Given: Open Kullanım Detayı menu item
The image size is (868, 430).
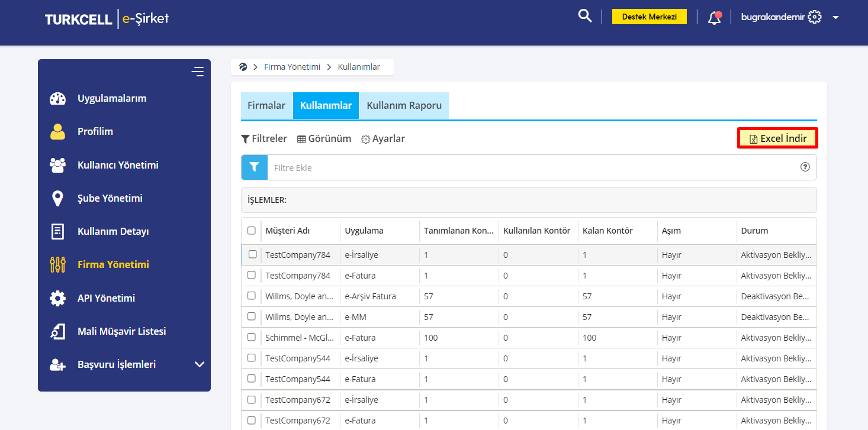Looking at the screenshot, I should point(113,231).
